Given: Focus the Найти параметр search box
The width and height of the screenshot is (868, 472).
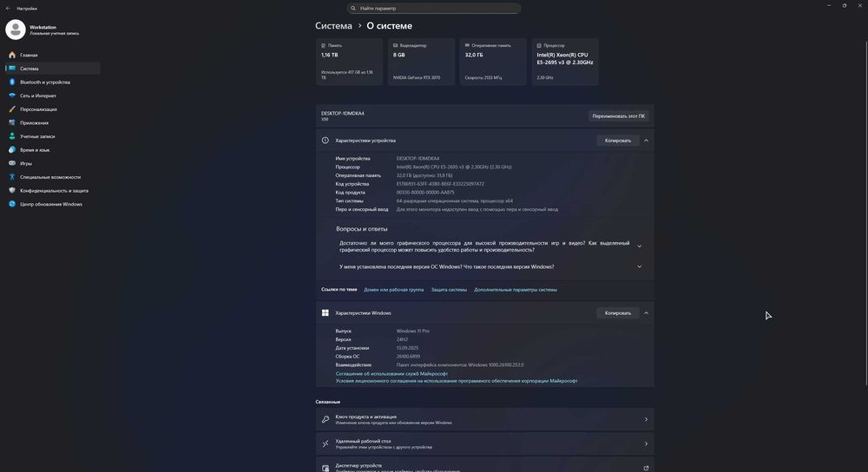Looking at the screenshot, I should point(433,9).
